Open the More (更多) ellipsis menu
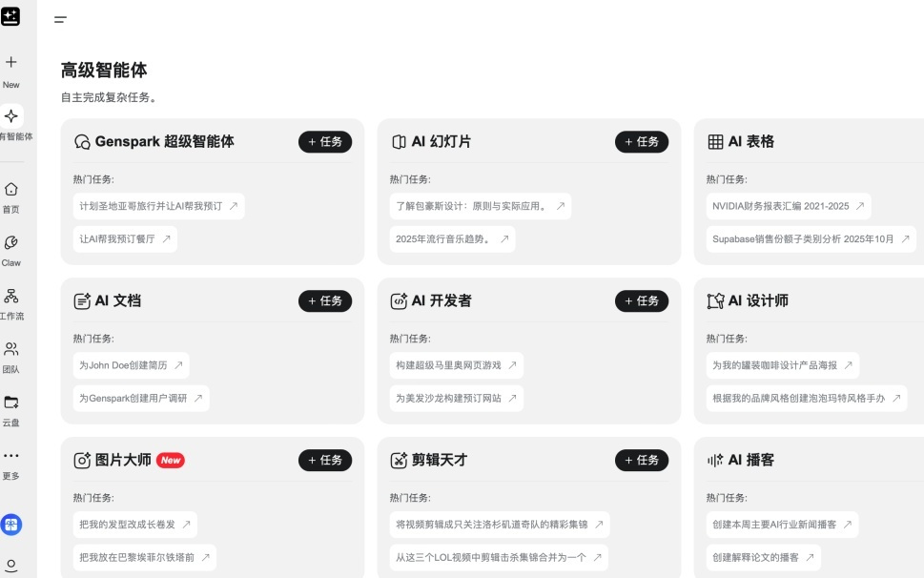Image resolution: width=924 pixels, height=578 pixels. point(11,456)
